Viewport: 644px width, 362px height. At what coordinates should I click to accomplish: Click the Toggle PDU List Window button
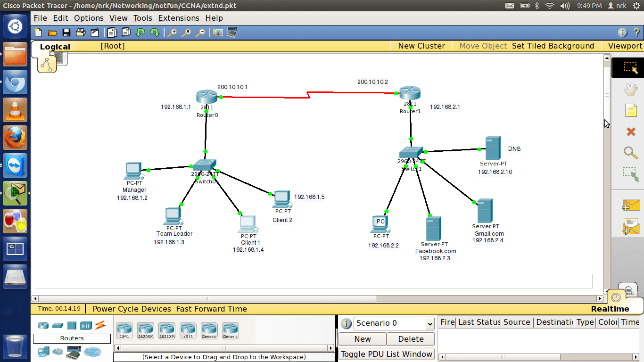386,354
